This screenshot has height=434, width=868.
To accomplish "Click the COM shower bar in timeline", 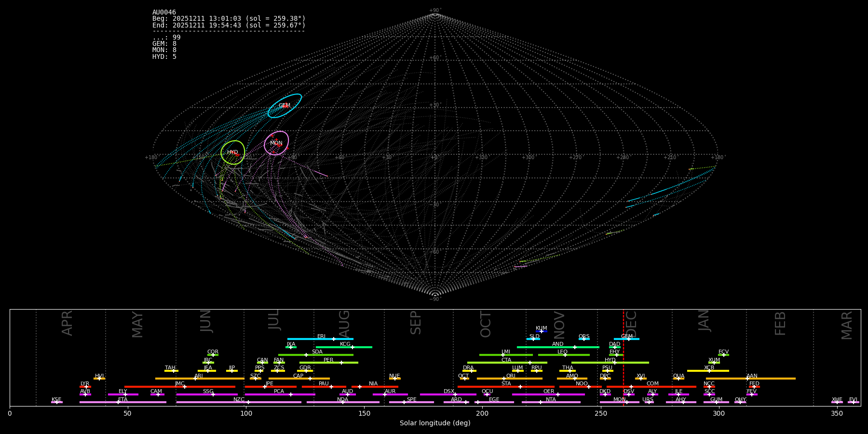I will tap(651, 387).
